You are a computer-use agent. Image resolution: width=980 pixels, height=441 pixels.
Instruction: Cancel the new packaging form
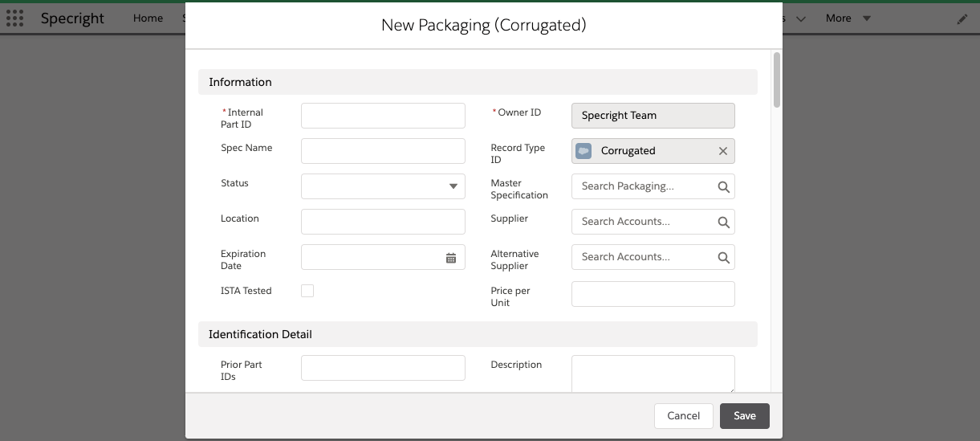pyautogui.click(x=683, y=415)
